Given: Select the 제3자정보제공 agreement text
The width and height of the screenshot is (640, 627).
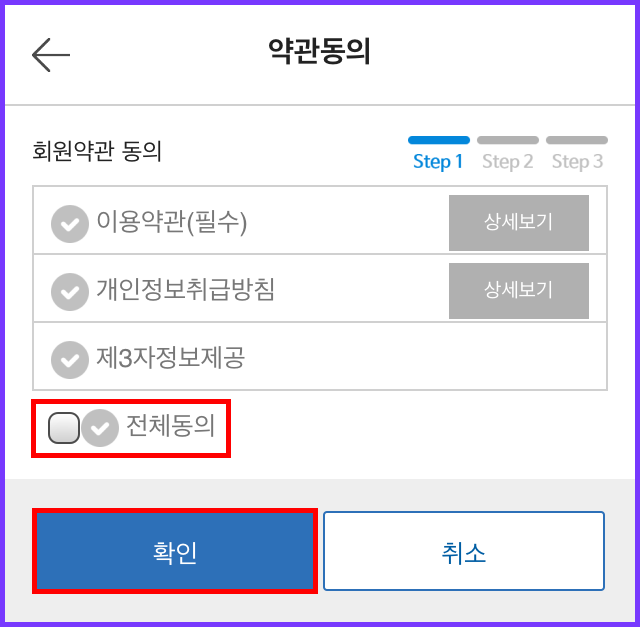Looking at the screenshot, I should coord(170,357).
